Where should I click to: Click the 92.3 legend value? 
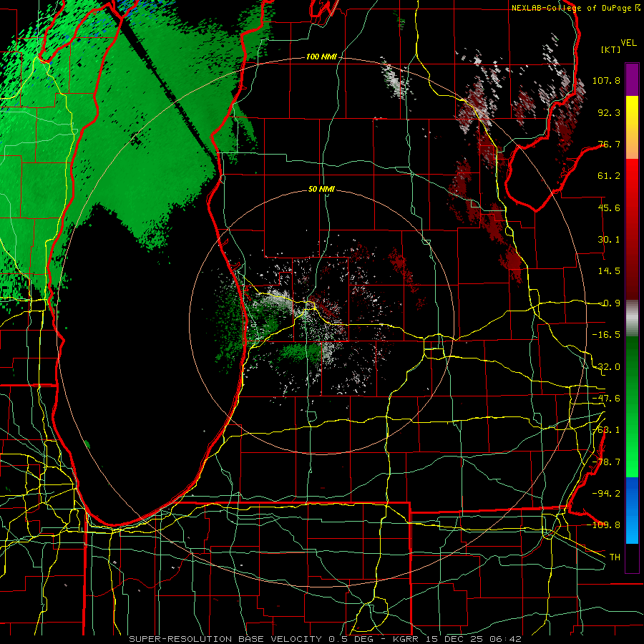pyautogui.click(x=609, y=112)
